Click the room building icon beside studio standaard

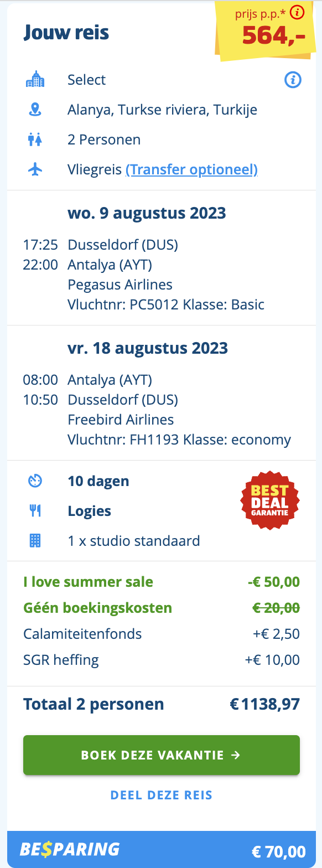pos(35,541)
